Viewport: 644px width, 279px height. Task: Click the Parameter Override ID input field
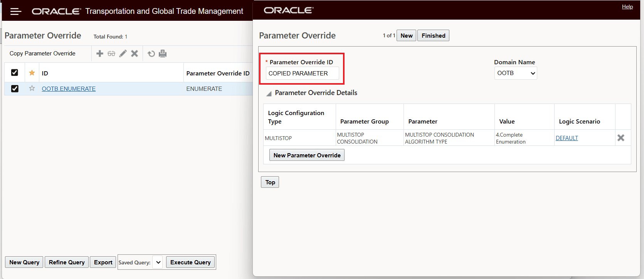pyautogui.click(x=303, y=73)
